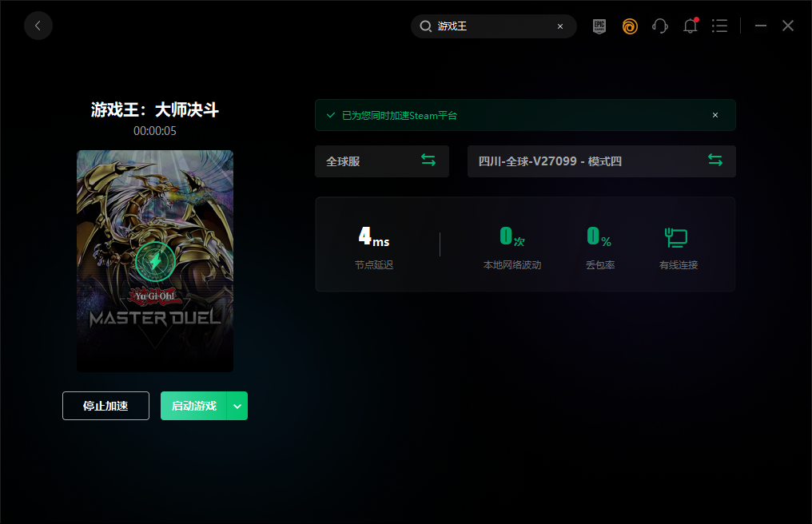Screen dimensions: 812x524
Task: Click the 00:00:05 timer
Action: point(155,131)
